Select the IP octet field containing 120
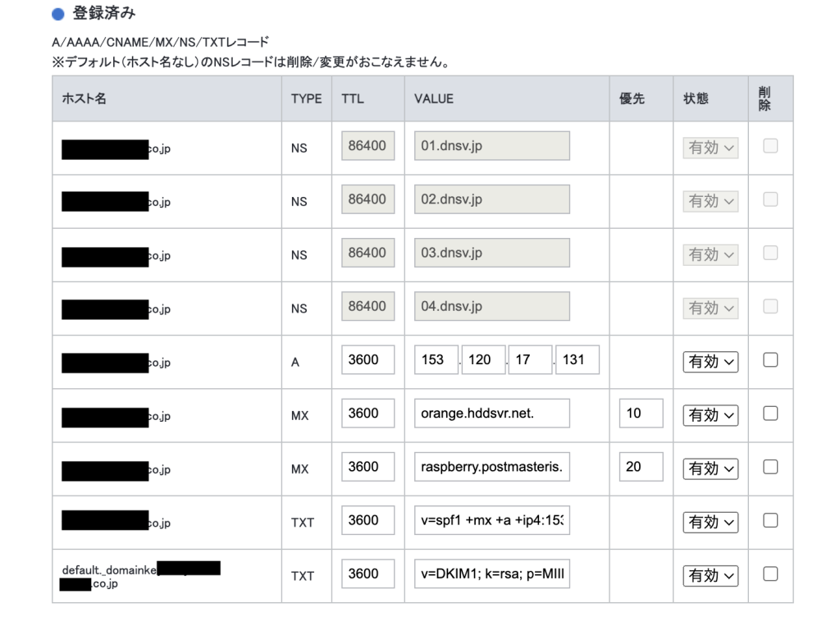 tap(483, 360)
